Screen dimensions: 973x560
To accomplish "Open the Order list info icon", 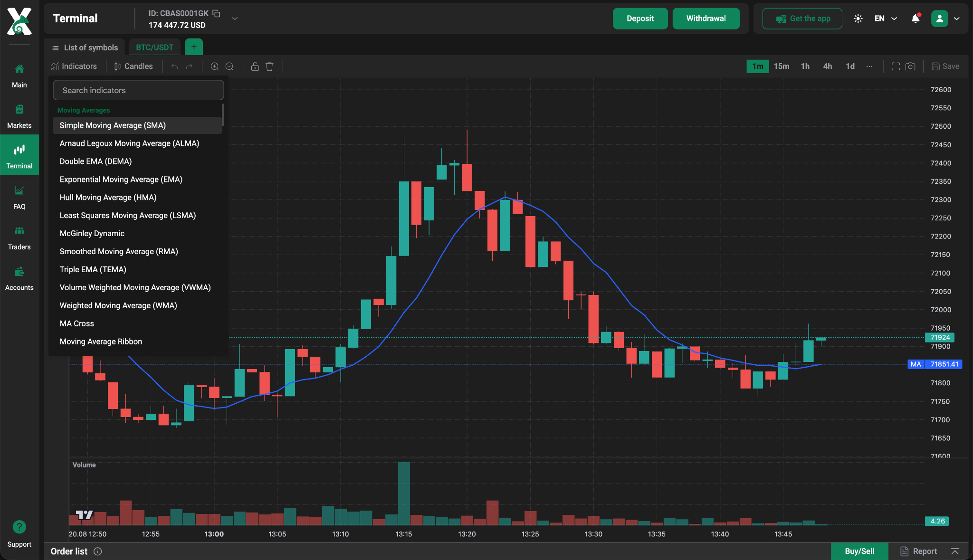I will coord(98,551).
